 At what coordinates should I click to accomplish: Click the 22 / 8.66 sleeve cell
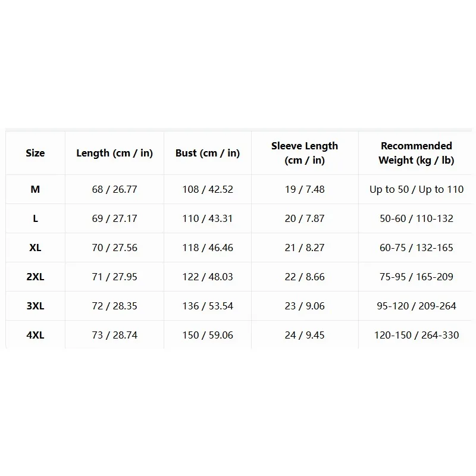pos(305,277)
